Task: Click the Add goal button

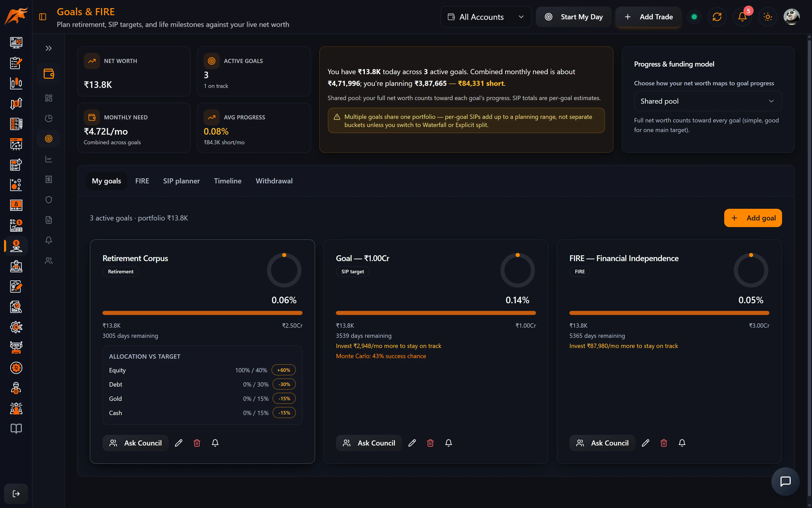Action: [x=753, y=218]
